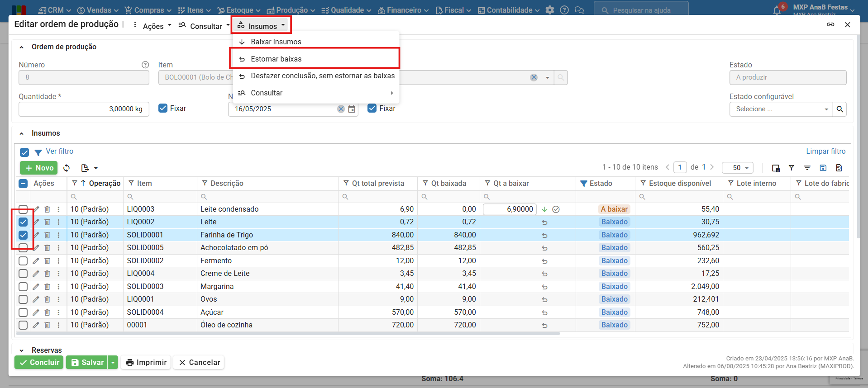Select Estornar baixas menu option
This screenshot has height=388, width=868.
[276, 59]
